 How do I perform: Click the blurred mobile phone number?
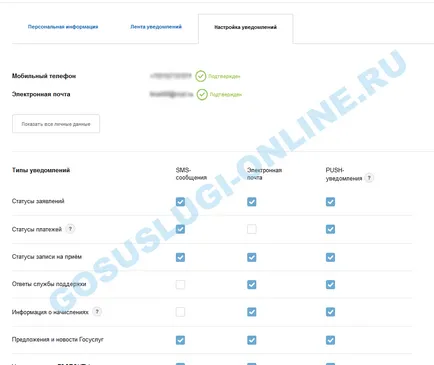(x=171, y=76)
